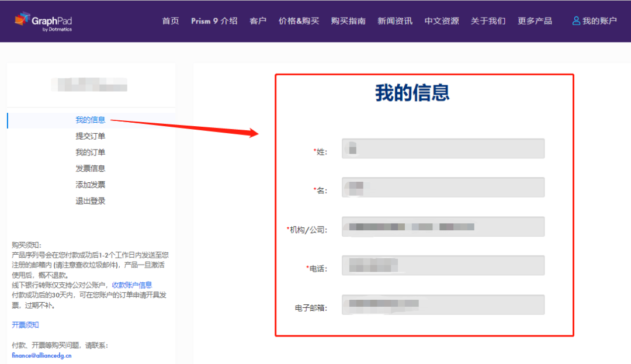
Task: Open the 收款账户信息 link
Action: point(133,285)
